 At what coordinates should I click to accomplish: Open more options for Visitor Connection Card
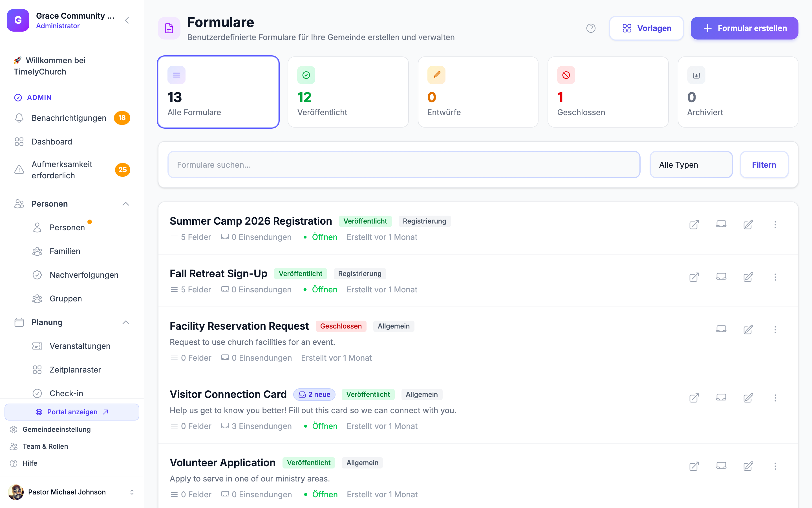[775, 398]
